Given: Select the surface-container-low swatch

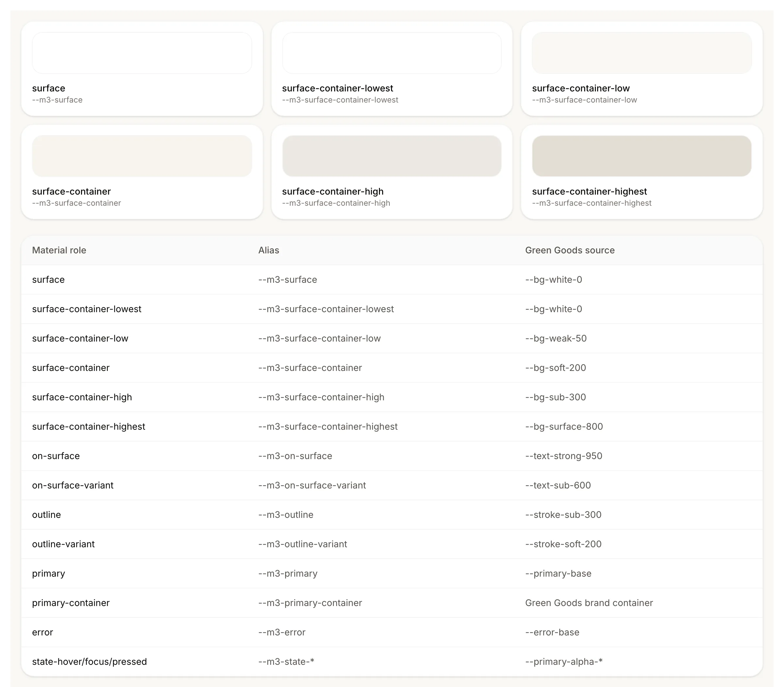Looking at the screenshot, I should (x=642, y=53).
